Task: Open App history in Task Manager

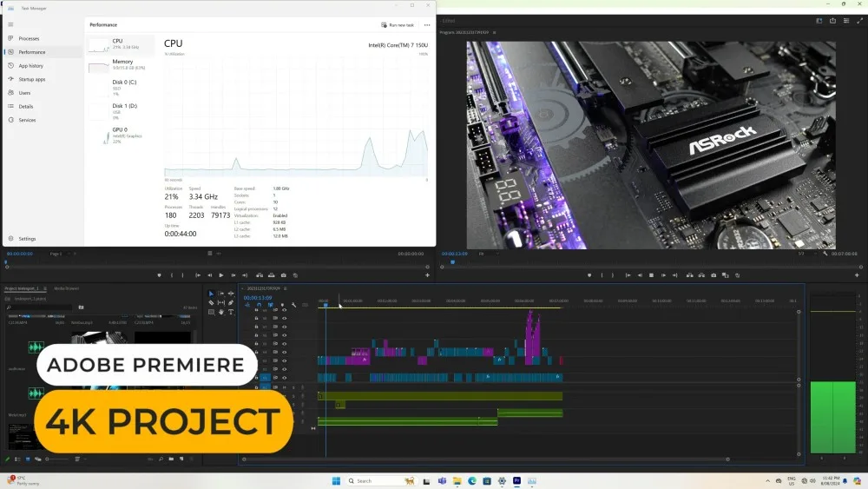Action: [42, 65]
